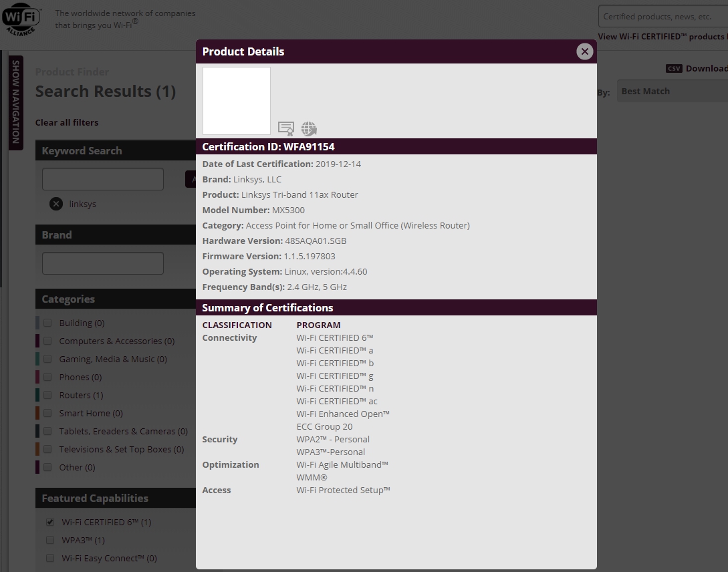
Task: Check Gaming, Media & Music category
Action: pos(47,359)
